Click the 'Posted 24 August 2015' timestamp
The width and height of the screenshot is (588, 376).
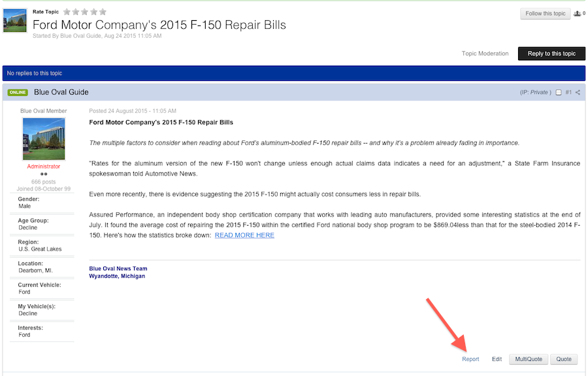tap(133, 111)
